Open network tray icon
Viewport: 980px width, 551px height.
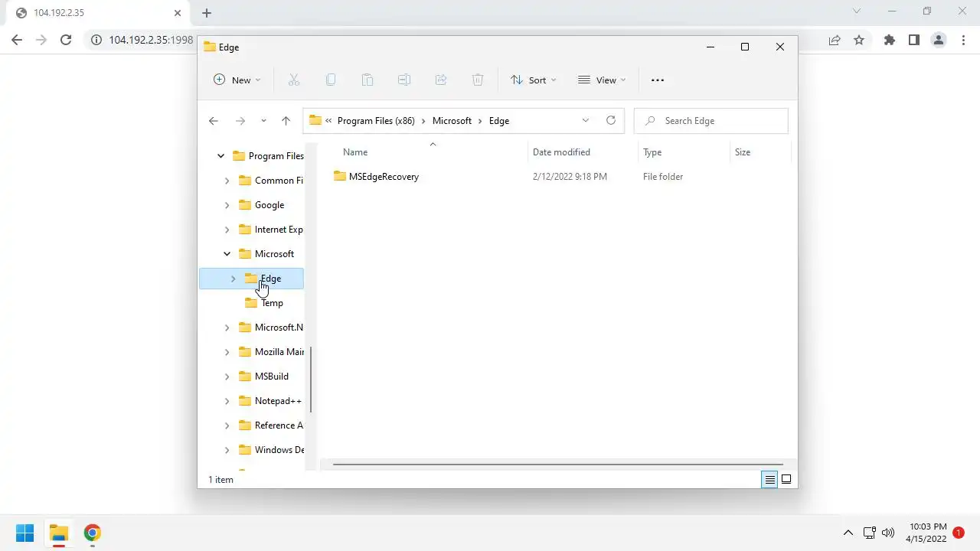pos(869,533)
